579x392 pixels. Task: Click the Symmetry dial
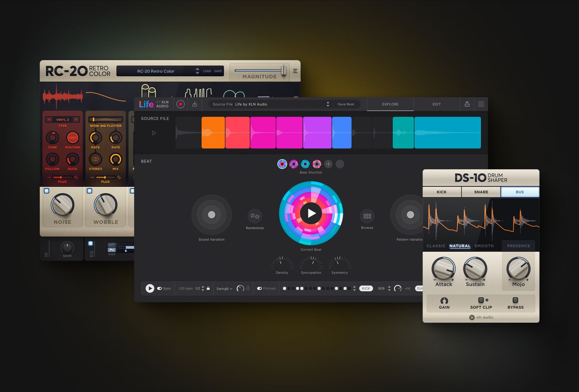pyautogui.click(x=340, y=262)
